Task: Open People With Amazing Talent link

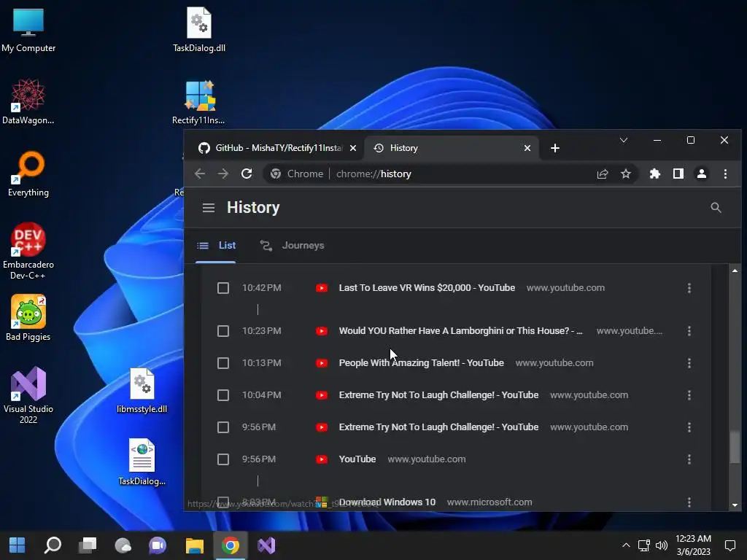Action: (x=421, y=363)
